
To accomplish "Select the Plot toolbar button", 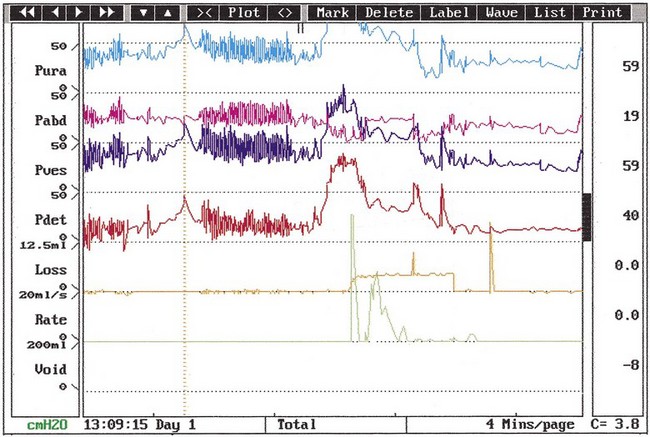I will click(244, 13).
